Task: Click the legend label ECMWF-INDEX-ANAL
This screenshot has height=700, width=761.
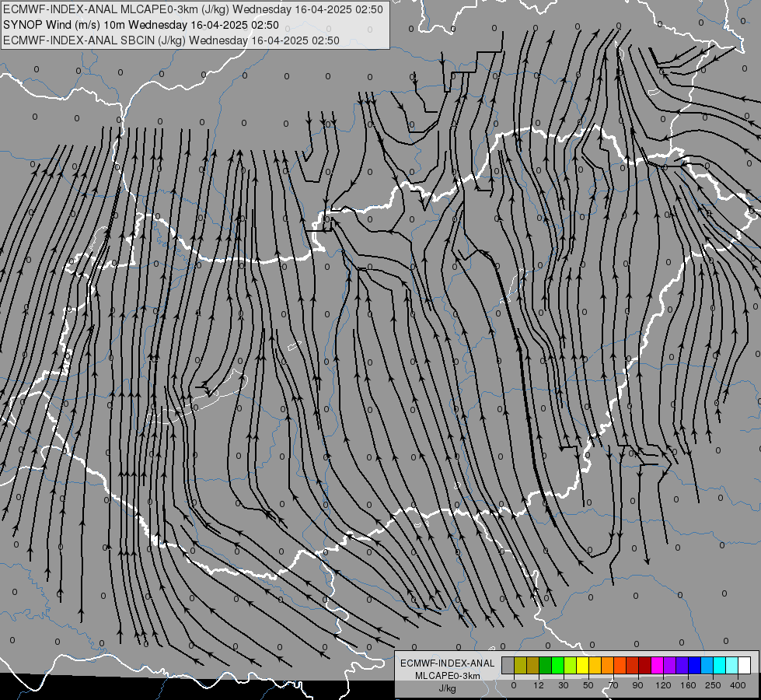Action: pos(447,663)
